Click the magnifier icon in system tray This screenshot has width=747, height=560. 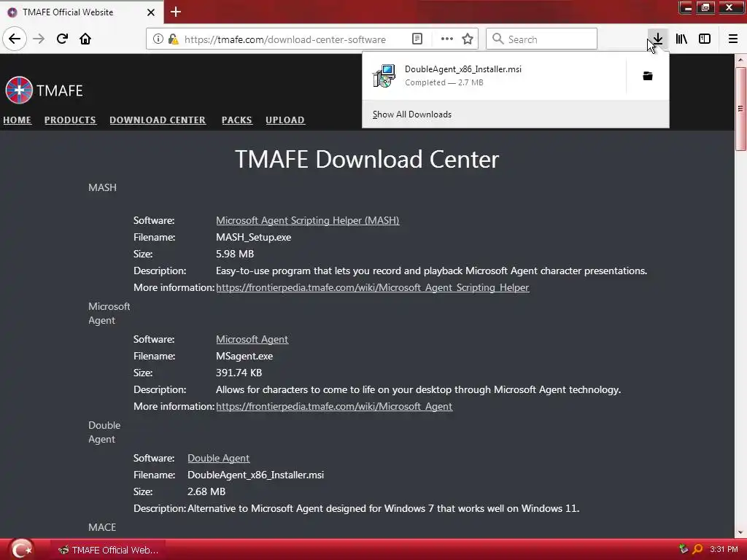click(697, 549)
